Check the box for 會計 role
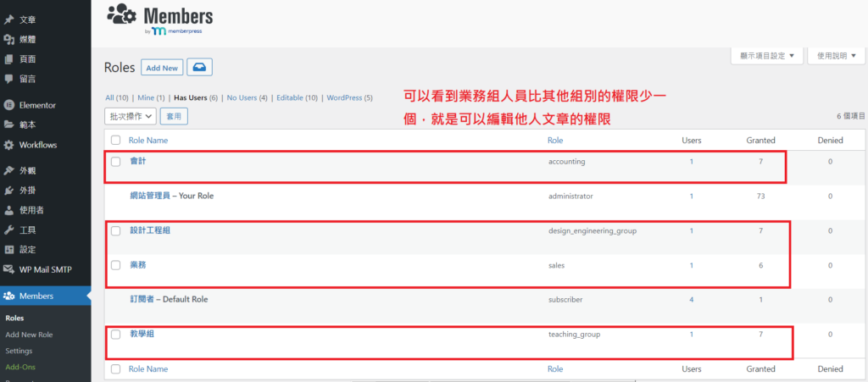Image resolution: width=868 pixels, height=382 pixels. 116,161
